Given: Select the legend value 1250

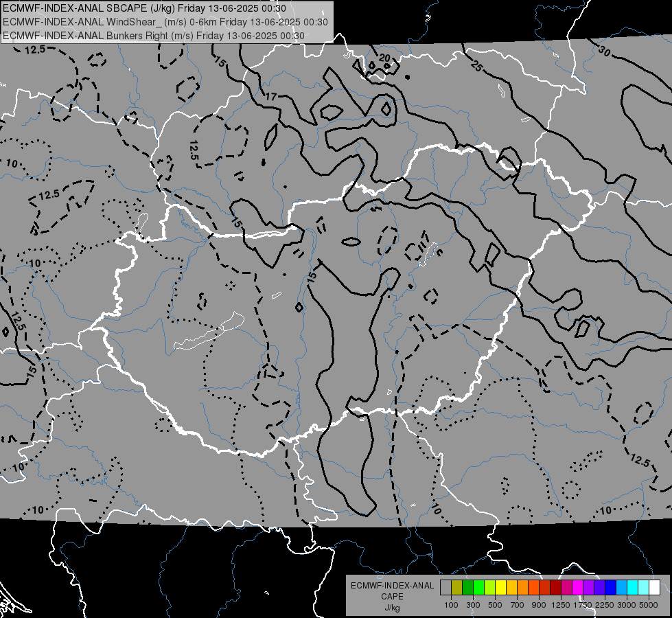Looking at the screenshot, I should point(561,605).
